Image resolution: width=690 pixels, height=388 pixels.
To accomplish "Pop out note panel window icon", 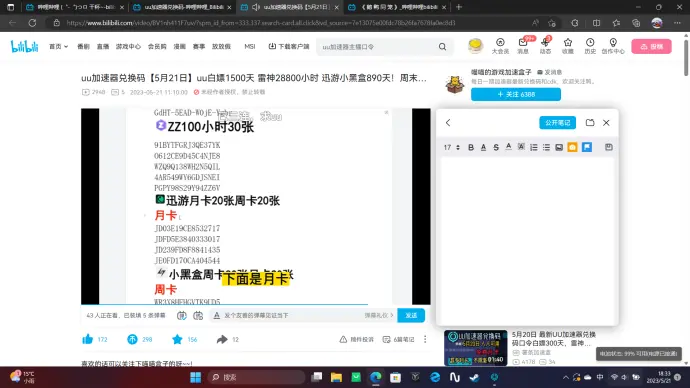I will click(x=590, y=123).
